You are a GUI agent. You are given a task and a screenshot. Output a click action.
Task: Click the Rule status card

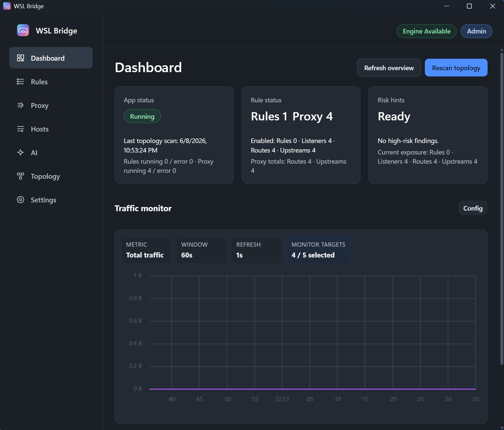tap(301, 135)
